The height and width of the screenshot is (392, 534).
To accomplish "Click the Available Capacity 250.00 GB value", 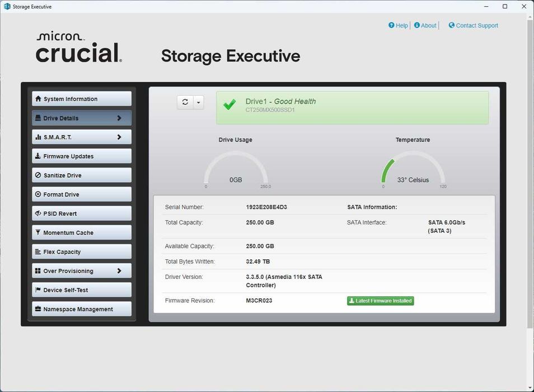I will tap(260, 246).
